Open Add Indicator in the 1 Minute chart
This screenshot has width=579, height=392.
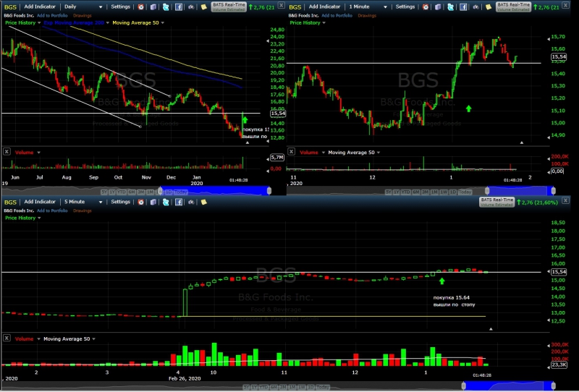tap(324, 7)
